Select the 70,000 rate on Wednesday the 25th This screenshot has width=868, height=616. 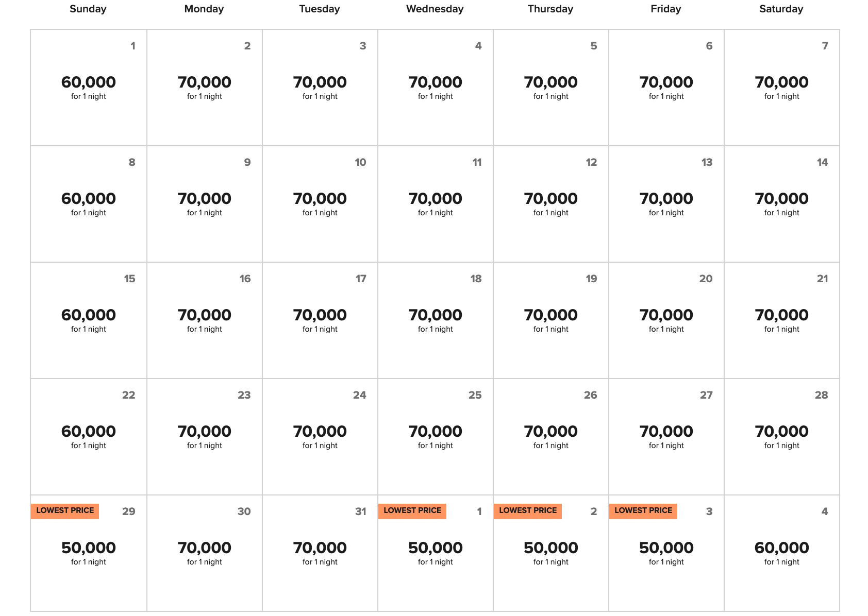(x=435, y=431)
